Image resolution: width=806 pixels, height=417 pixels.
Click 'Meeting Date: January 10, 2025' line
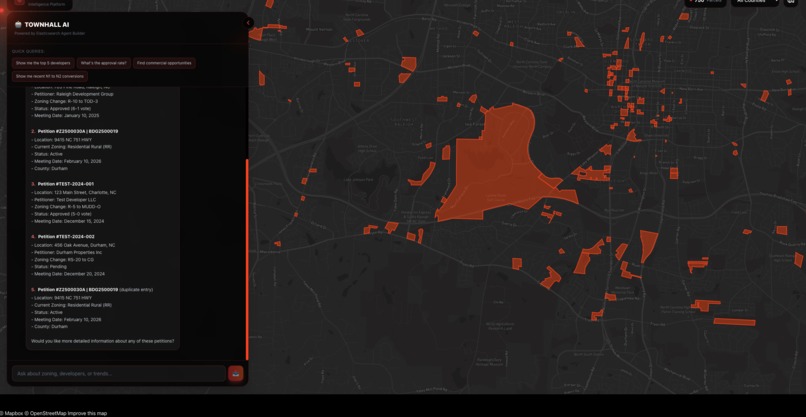tap(67, 116)
